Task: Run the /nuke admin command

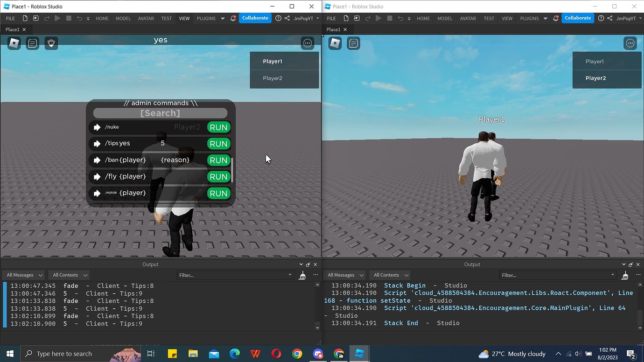Action: [x=218, y=127]
